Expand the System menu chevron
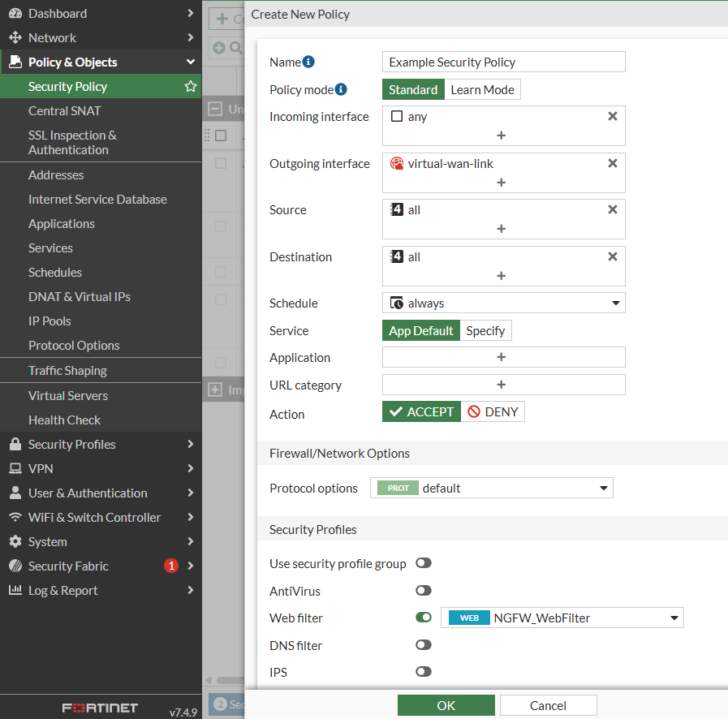This screenshot has width=728, height=719. [191, 541]
